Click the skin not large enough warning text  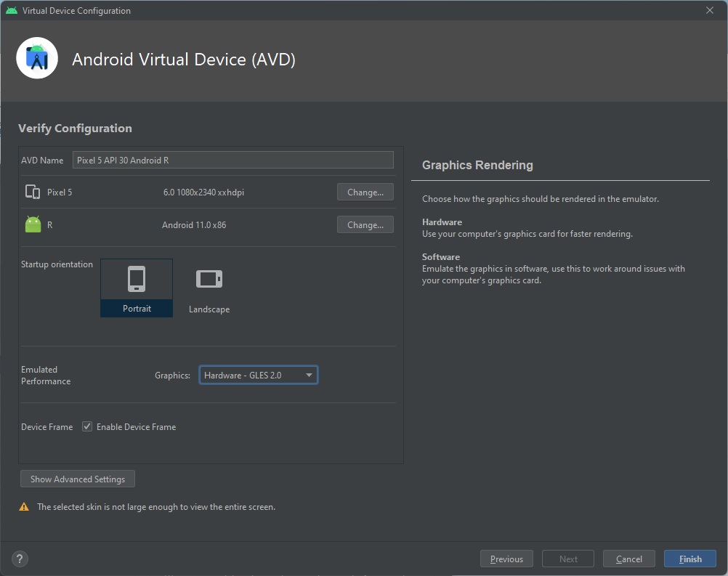coord(156,507)
